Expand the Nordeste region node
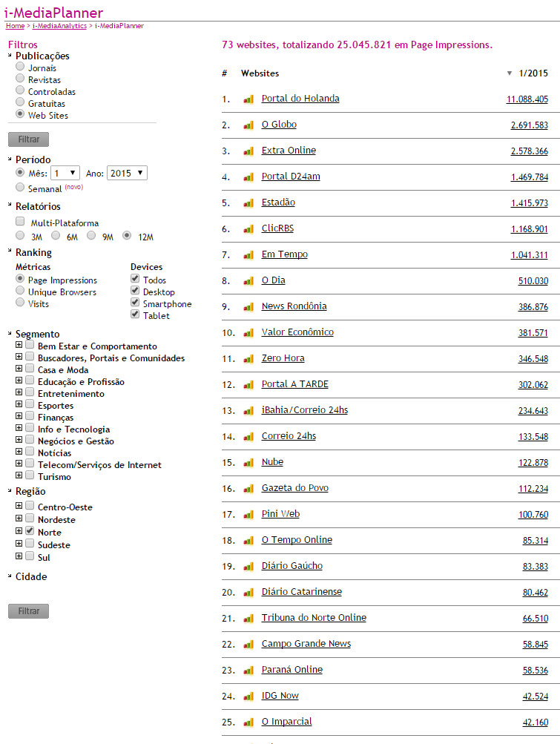This screenshot has height=744, width=560. tap(19, 519)
